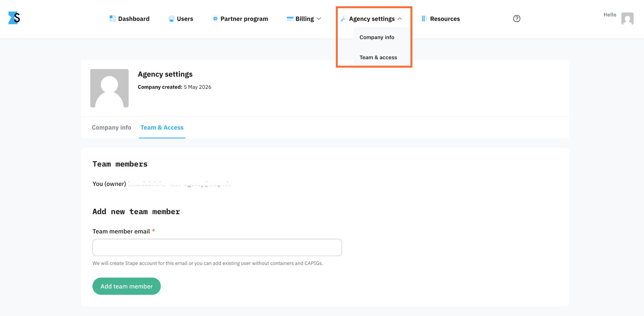This screenshot has width=644, height=316.
Task: Click the 'Team members' heading
Action: 120,164
